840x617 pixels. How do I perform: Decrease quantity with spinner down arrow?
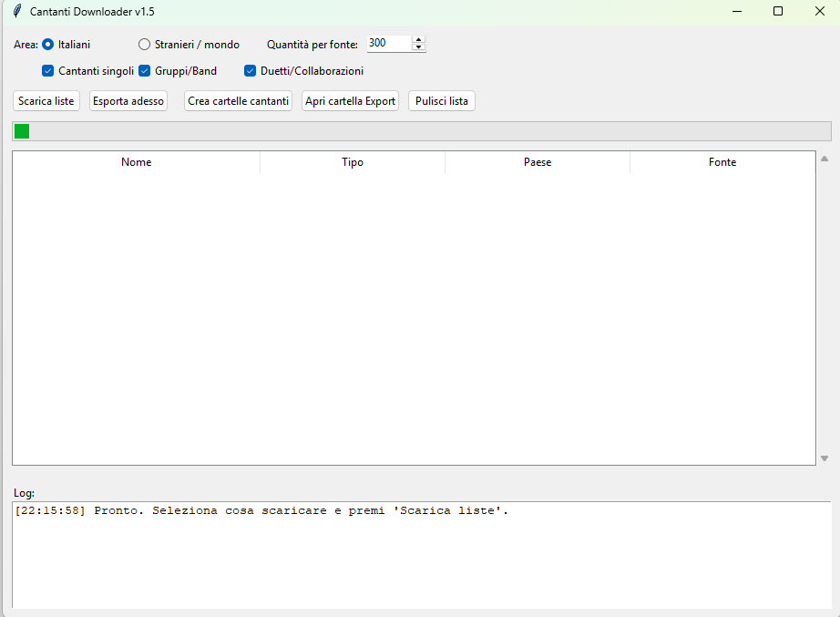point(419,47)
